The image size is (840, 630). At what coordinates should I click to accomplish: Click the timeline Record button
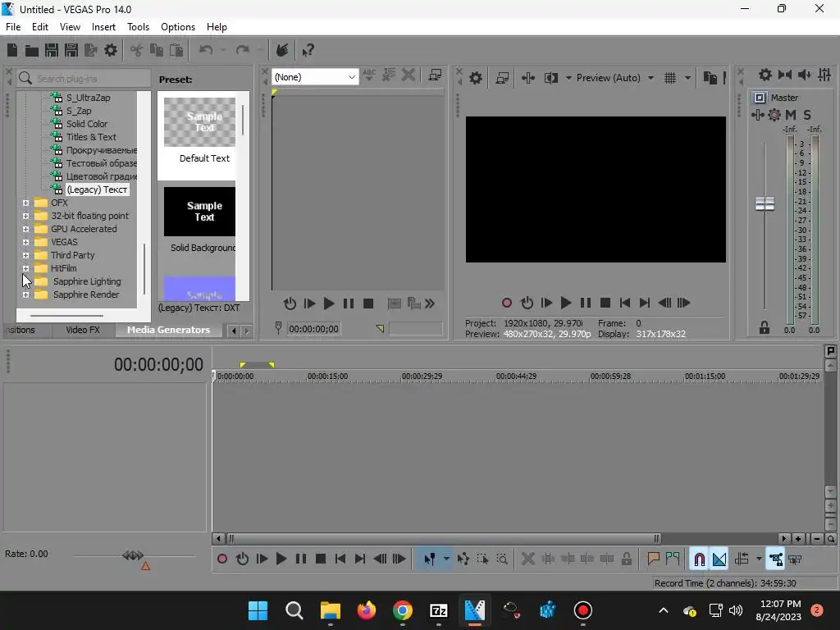click(x=221, y=559)
